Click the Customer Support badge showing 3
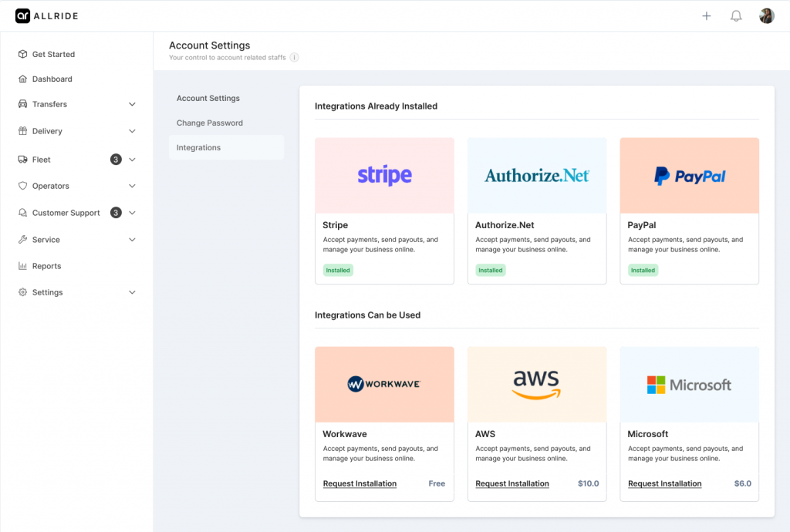The image size is (790, 532). point(116,213)
